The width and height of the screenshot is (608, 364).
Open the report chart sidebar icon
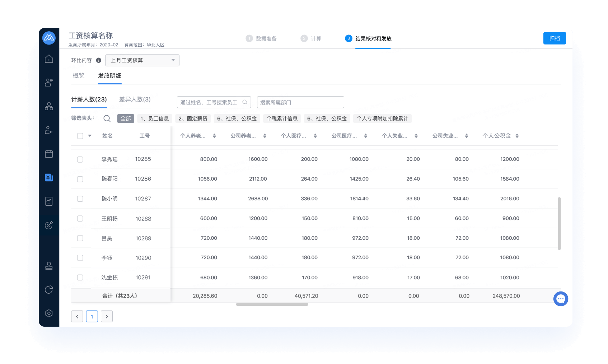49,201
